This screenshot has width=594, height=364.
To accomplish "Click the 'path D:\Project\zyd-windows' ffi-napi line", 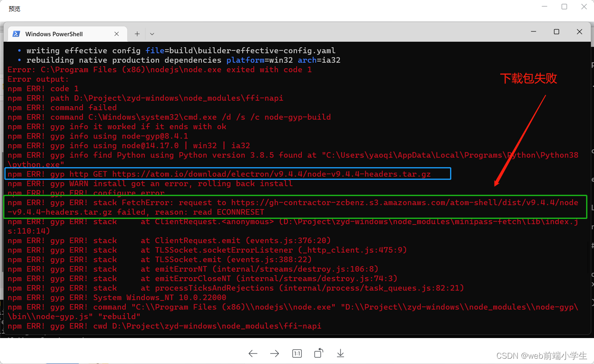I will [145, 98].
